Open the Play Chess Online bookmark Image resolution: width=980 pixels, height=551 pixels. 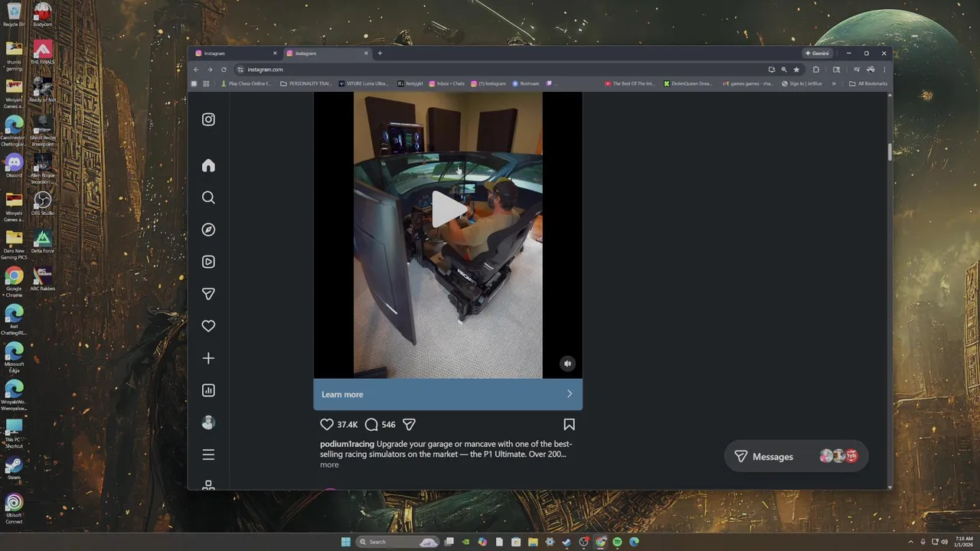click(246, 83)
